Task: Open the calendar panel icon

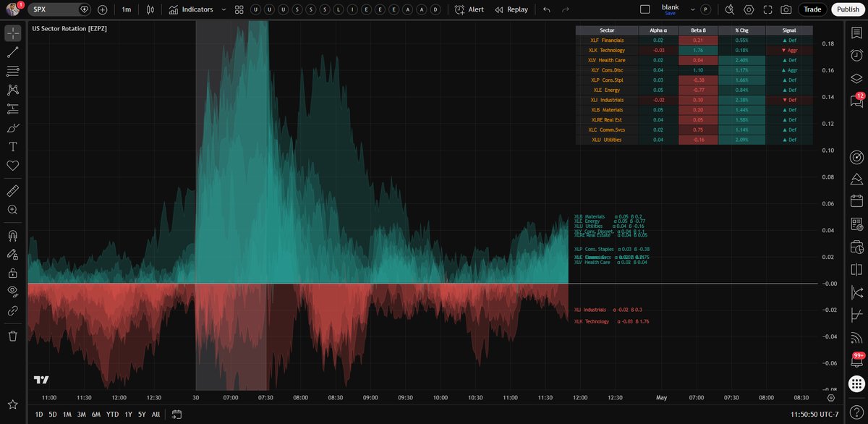Action: pyautogui.click(x=858, y=201)
